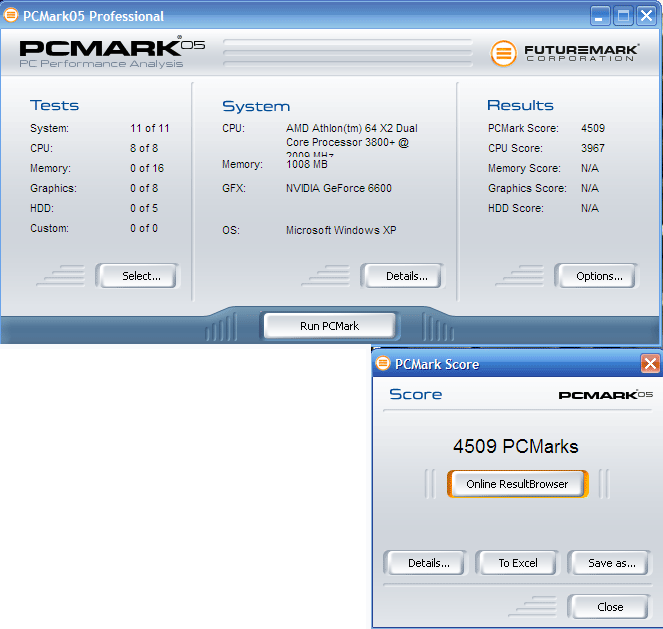Click the PCMark Score dialog title bar

[x=517, y=364]
